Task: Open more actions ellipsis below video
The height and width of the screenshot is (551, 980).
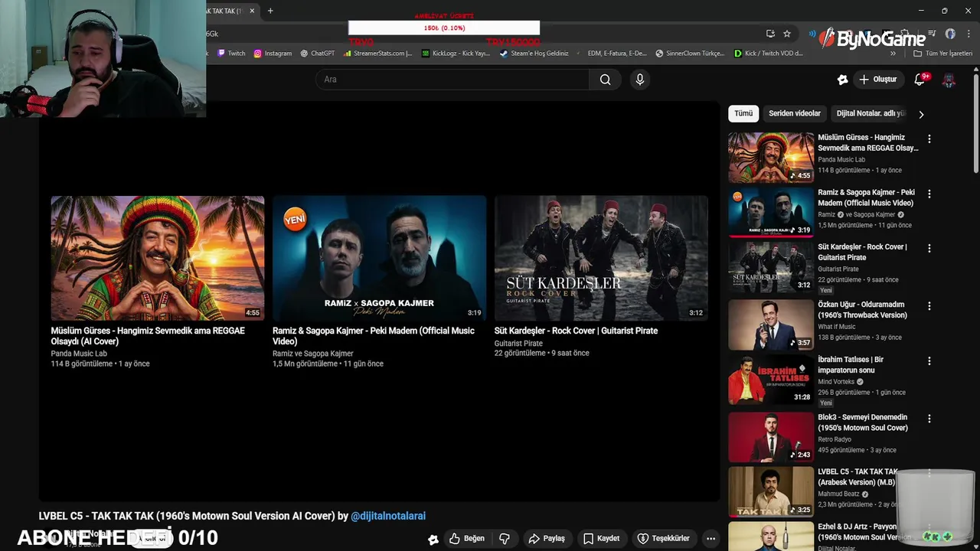Action: [711, 539]
